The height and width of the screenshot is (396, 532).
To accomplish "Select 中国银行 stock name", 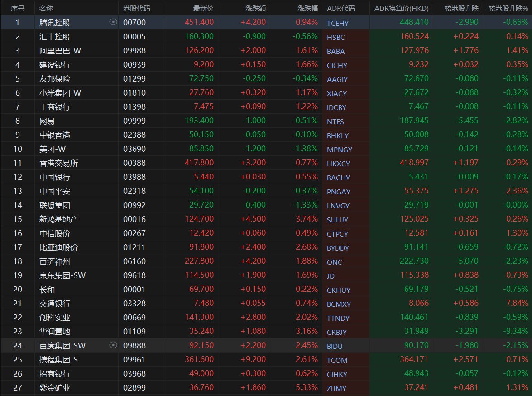I will tap(55, 177).
